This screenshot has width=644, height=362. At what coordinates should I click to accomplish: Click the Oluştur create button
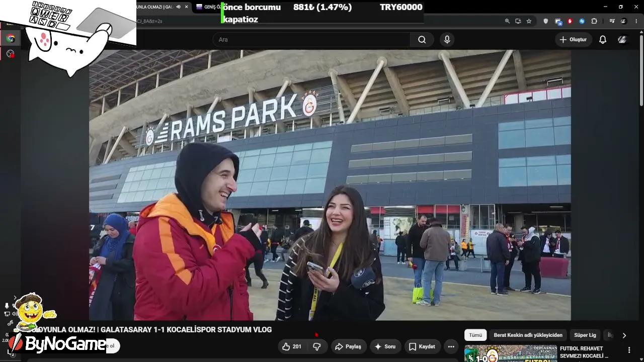(x=574, y=40)
